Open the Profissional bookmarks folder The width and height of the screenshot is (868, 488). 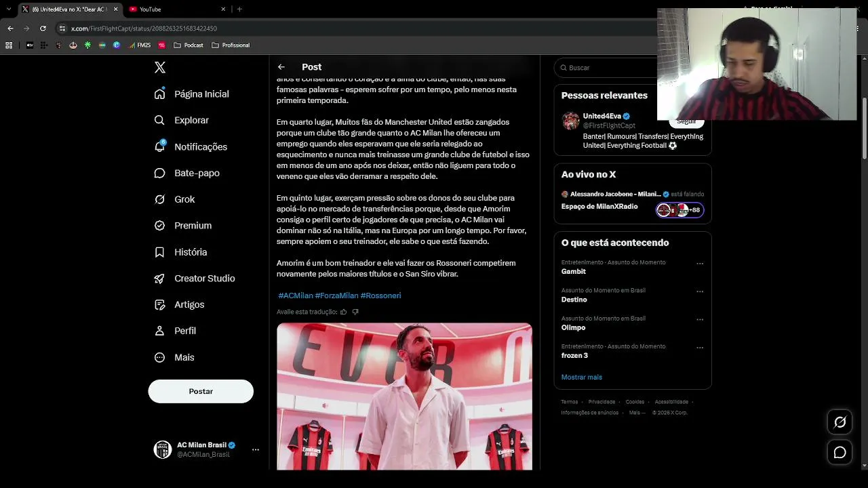pos(231,45)
